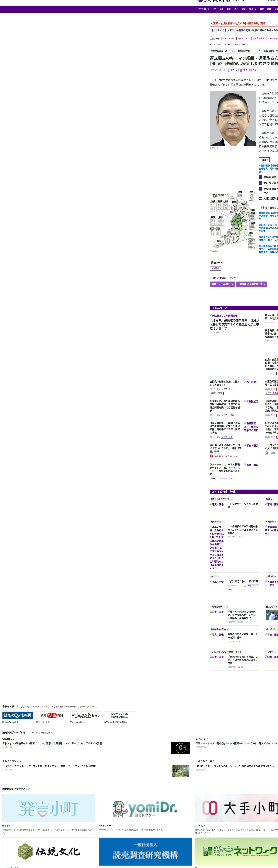Click the #選挙・千葉 tag
Screen dimensions: 278x868
pos(227,437)
